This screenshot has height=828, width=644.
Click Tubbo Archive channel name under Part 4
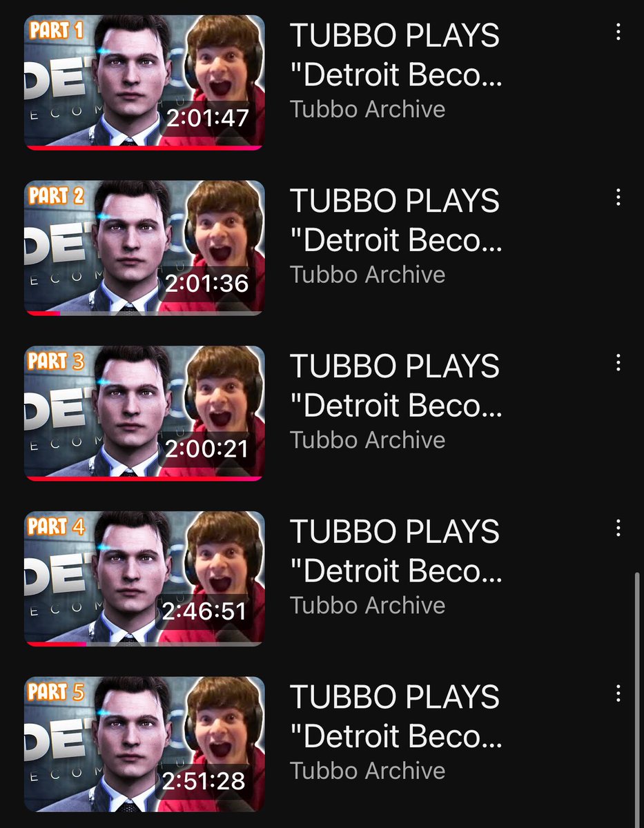coord(367,606)
